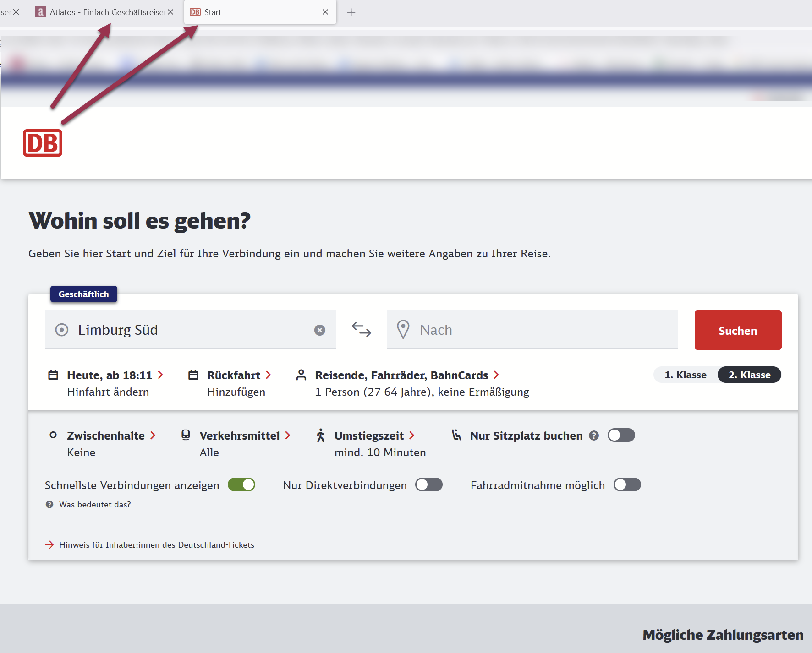812x653 pixels.
Task: Enable Fahrradmitnahme möglich switch
Action: pos(627,485)
